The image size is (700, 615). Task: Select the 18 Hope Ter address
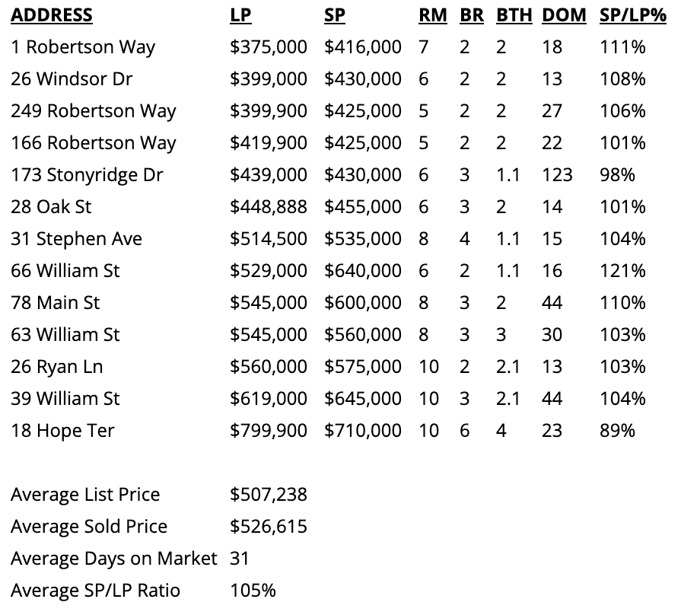(x=62, y=431)
